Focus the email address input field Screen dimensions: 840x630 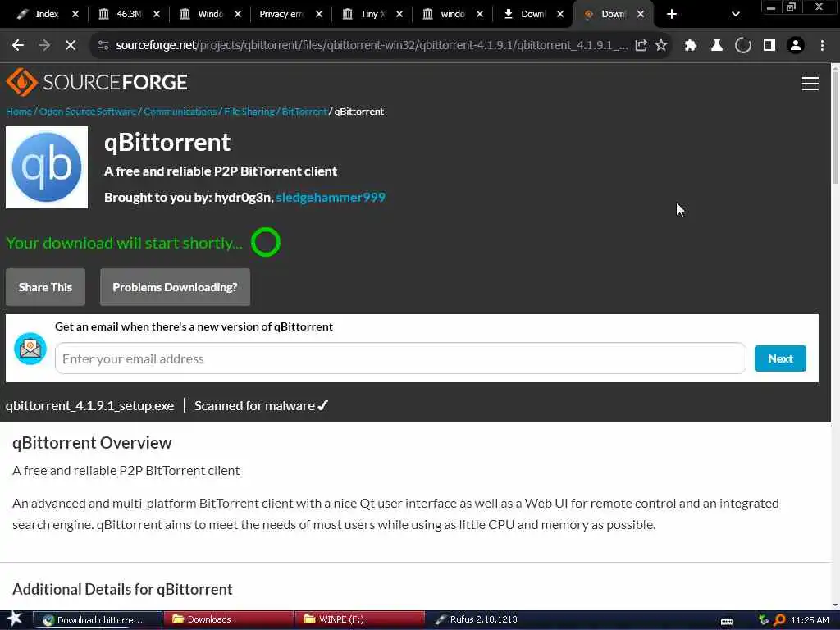coord(400,358)
